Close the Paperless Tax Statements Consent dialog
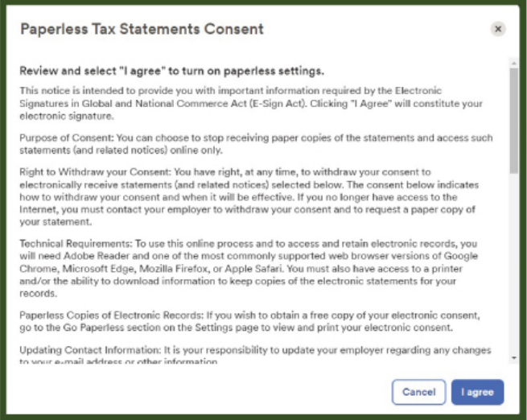 (x=498, y=29)
